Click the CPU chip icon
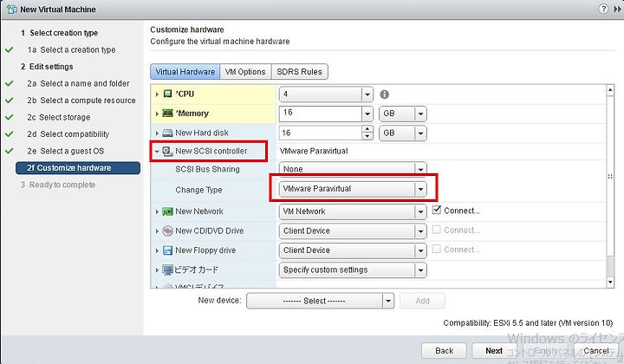 [x=167, y=94]
